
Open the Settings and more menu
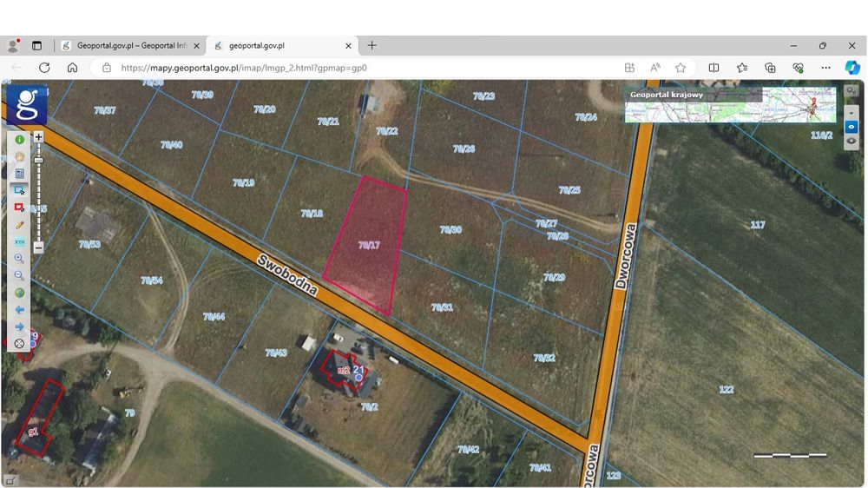(826, 68)
